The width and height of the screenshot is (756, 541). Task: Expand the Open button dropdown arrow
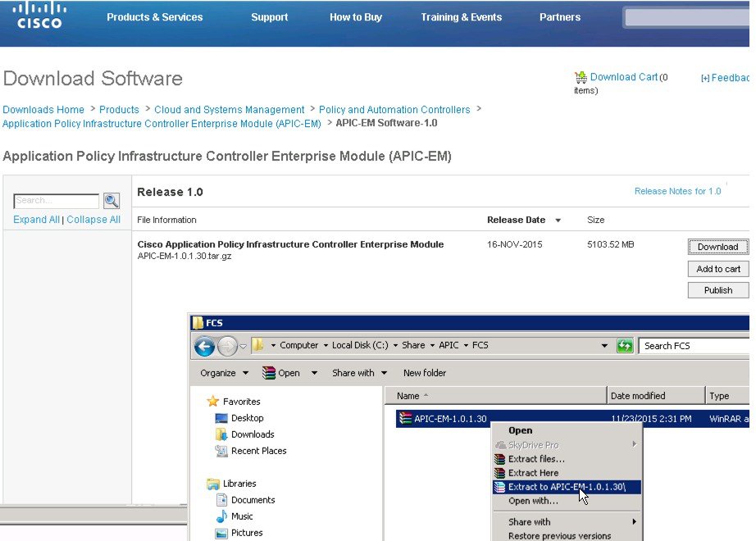(314, 373)
